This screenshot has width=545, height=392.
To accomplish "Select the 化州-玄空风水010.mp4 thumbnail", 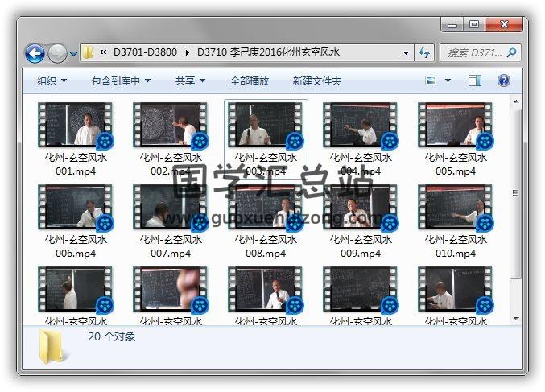I will tap(456, 207).
